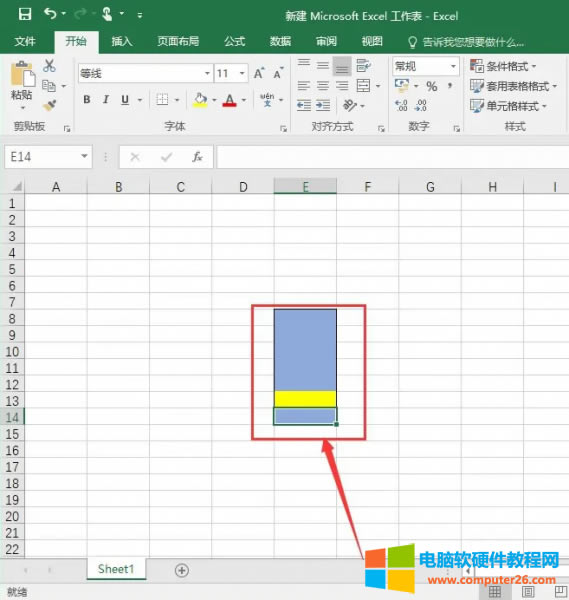
Task: Click the Increase Font Size icon
Action: [x=259, y=73]
